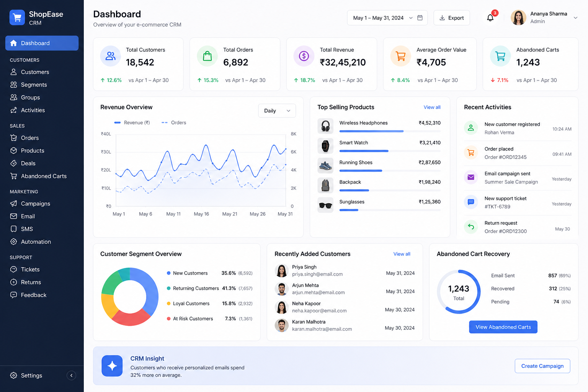588x392 pixels.
Task: Click arjun.mehta@email.com email address
Action: pyautogui.click(x=318, y=292)
